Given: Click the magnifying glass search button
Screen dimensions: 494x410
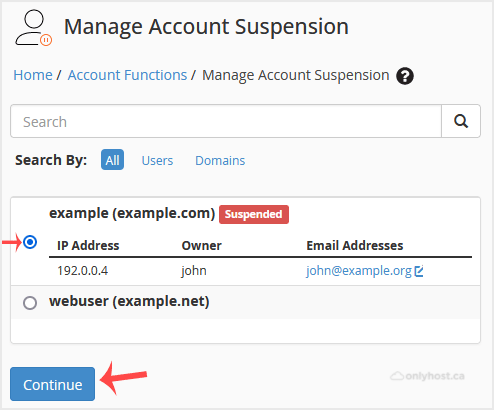Looking at the screenshot, I should pos(461,121).
